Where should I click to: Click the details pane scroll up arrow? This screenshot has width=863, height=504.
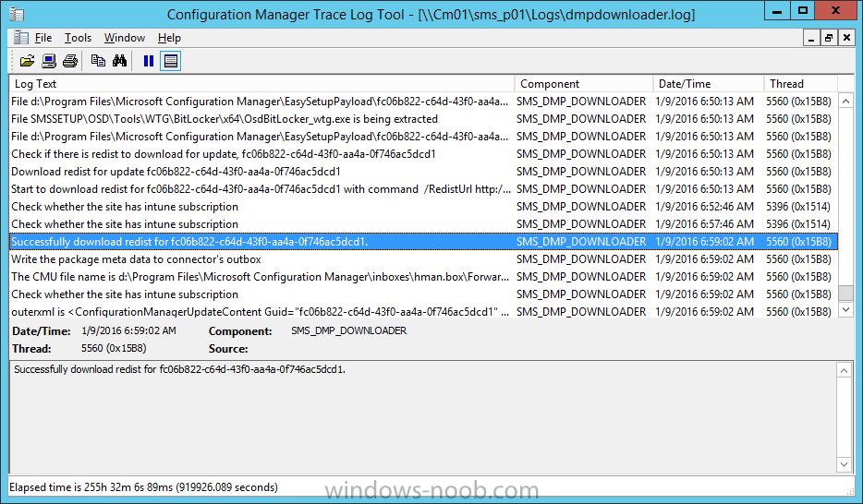[x=844, y=370]
